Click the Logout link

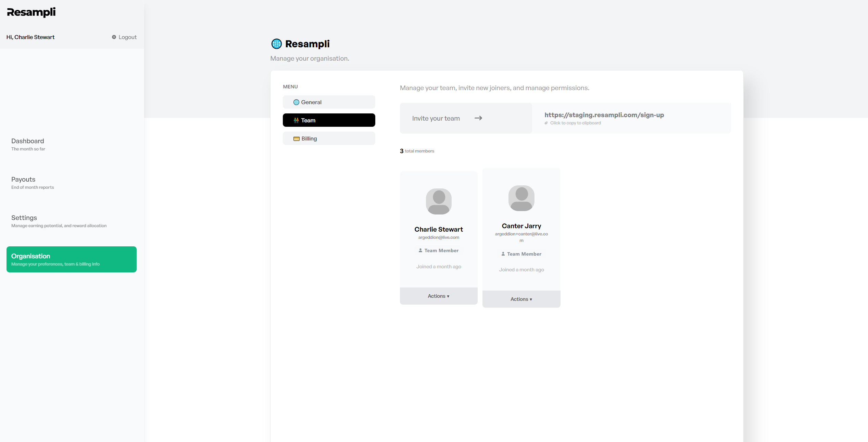[124, 37]
